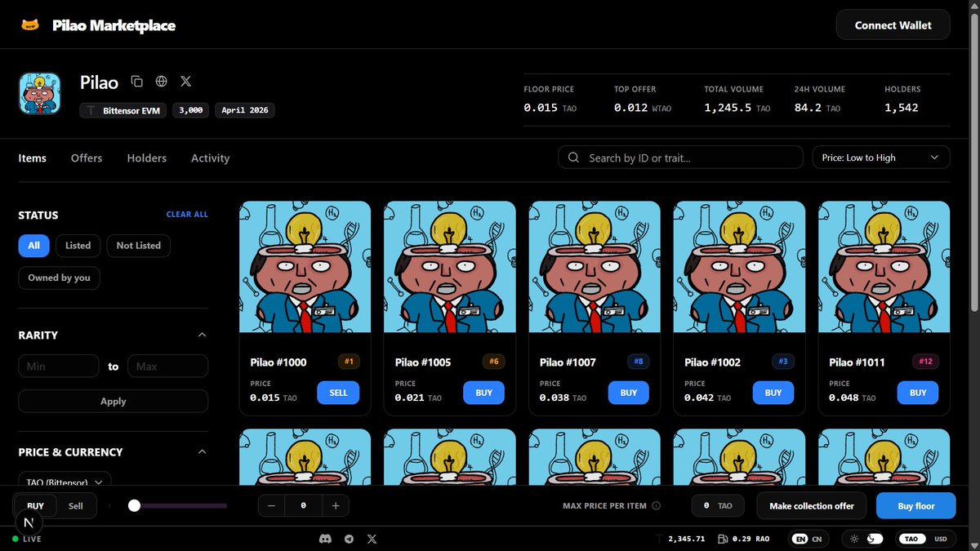The image size is (980, 551).
Task: Select the Not Listed status filter
Action: click(x=139, y=246)
